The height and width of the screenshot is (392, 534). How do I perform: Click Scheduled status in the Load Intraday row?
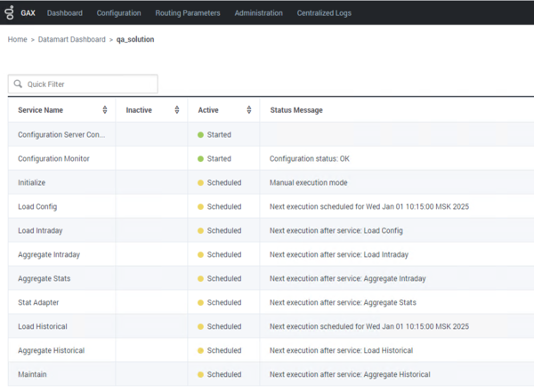pyautogui.click(x=224, y=230)
